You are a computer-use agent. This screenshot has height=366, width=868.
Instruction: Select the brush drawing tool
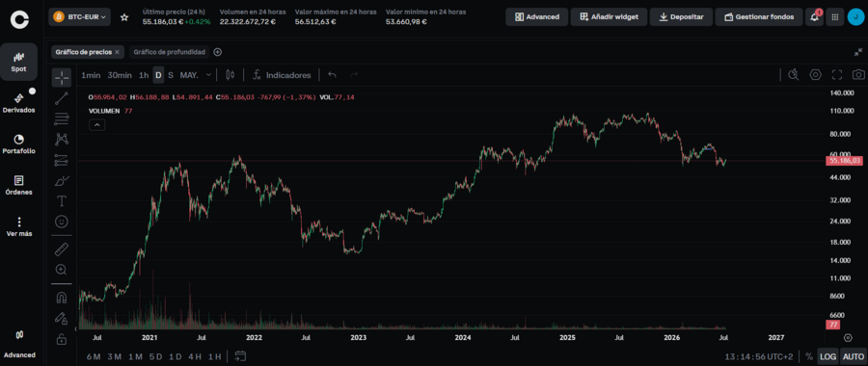click(62, 180)
